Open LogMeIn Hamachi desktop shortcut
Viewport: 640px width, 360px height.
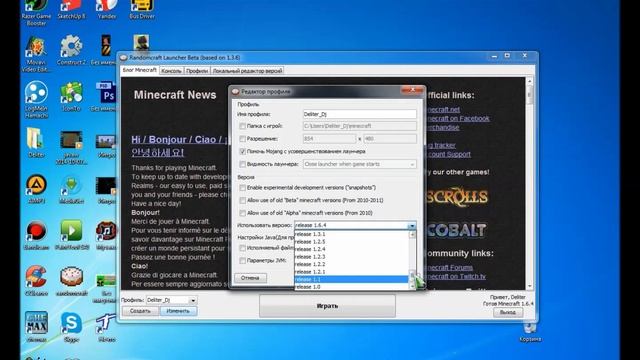coord(36,100)
